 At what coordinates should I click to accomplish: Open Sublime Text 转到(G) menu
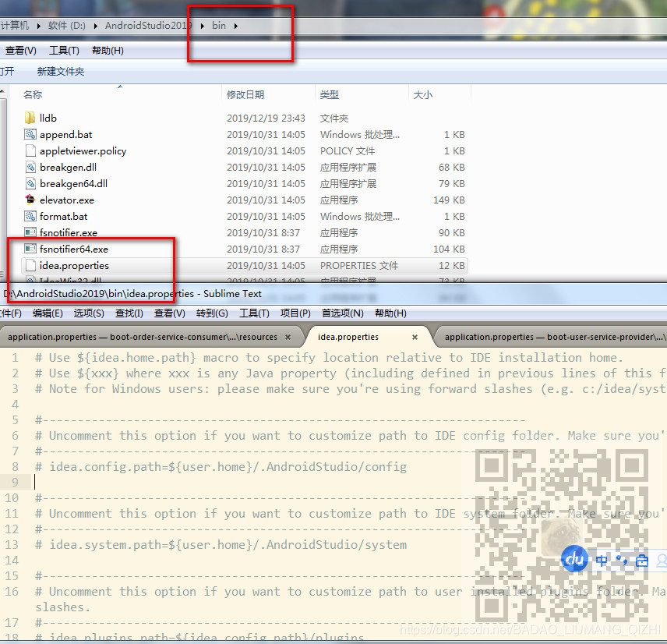(x=212, y=313)
